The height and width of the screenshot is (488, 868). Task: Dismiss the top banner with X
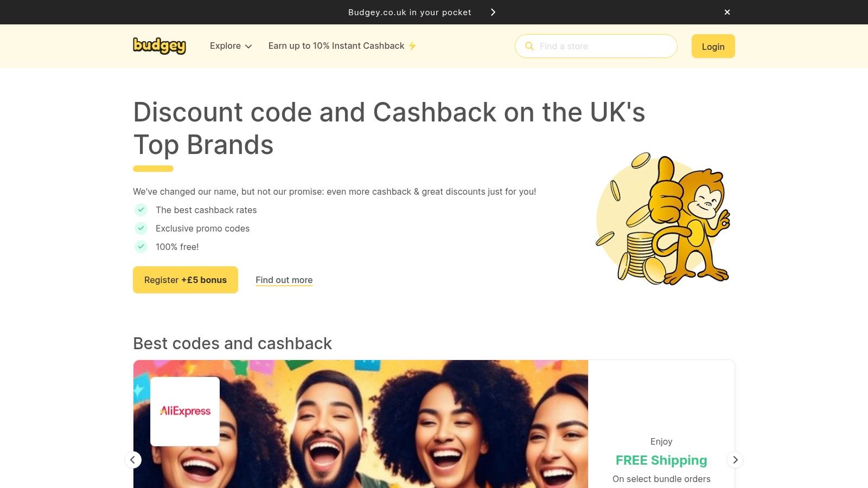click(727, 12)
